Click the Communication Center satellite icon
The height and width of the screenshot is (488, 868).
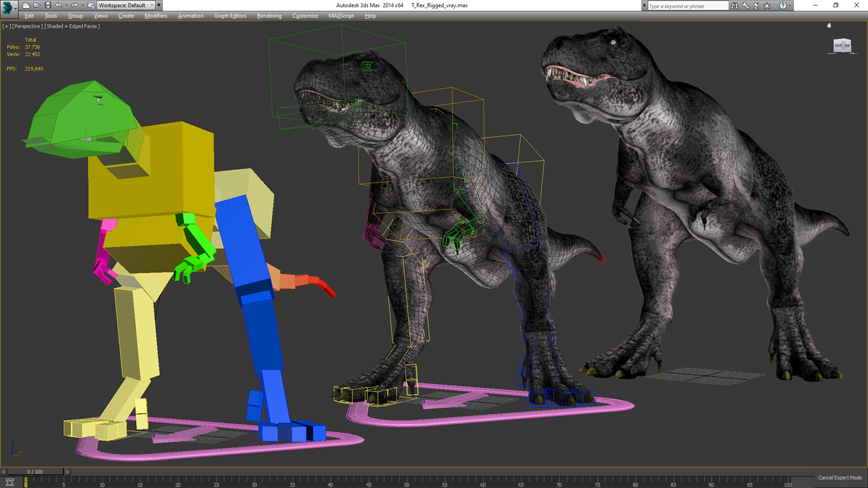tap(756, 5)
